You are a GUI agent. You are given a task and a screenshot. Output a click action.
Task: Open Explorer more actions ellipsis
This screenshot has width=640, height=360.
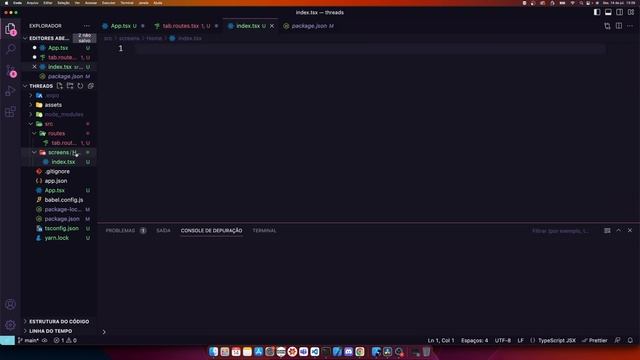[87, 26]
